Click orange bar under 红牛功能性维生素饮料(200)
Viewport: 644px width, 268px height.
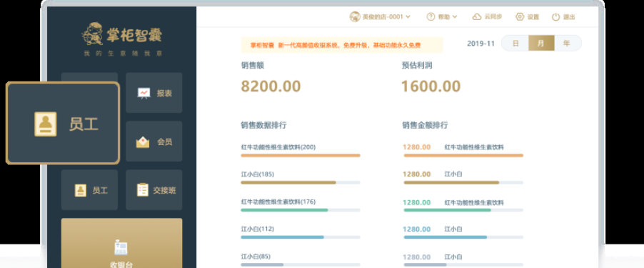click(x=301, y=155)
